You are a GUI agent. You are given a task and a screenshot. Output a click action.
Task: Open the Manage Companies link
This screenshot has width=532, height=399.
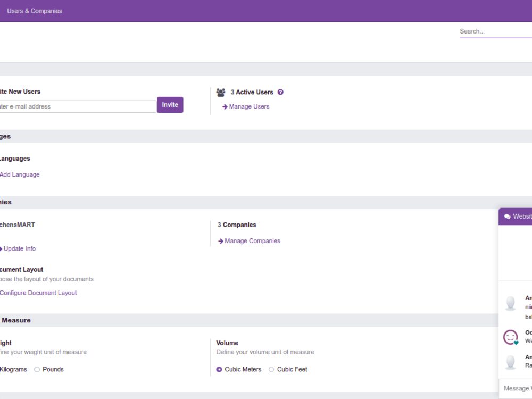point(252,241)
